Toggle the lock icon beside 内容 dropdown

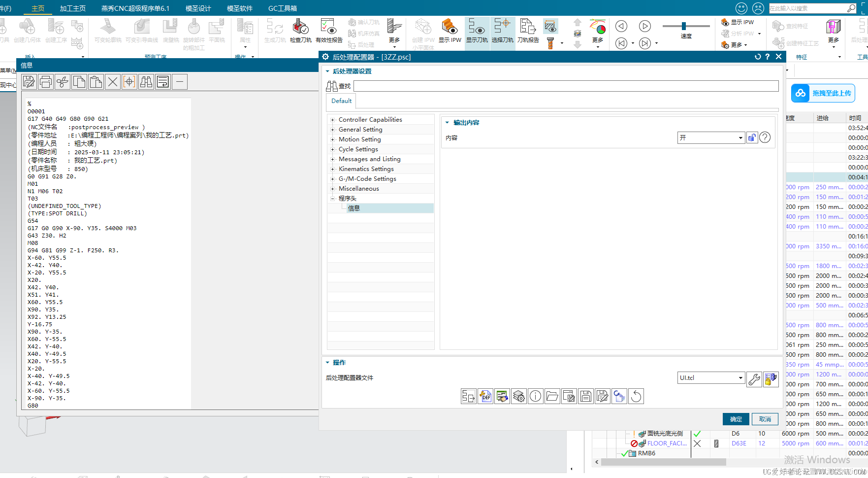tap(752, 137)
